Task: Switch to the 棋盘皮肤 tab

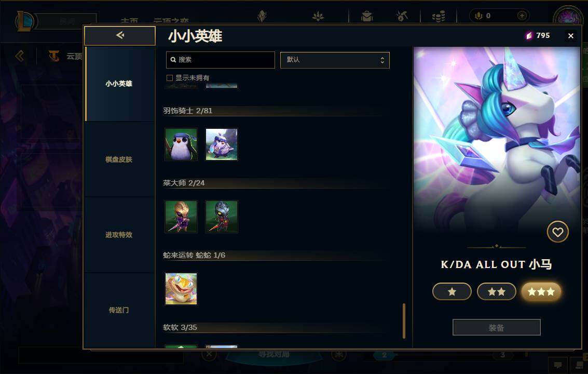Action: pyautogui.click(x=119, y=159)
